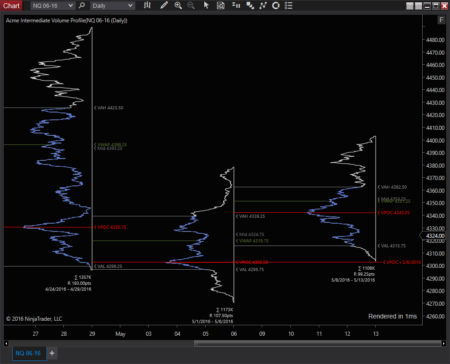Select the pencil drawing tools icon
This screenshot has height=364, width=450.
[x=164, y=5]
